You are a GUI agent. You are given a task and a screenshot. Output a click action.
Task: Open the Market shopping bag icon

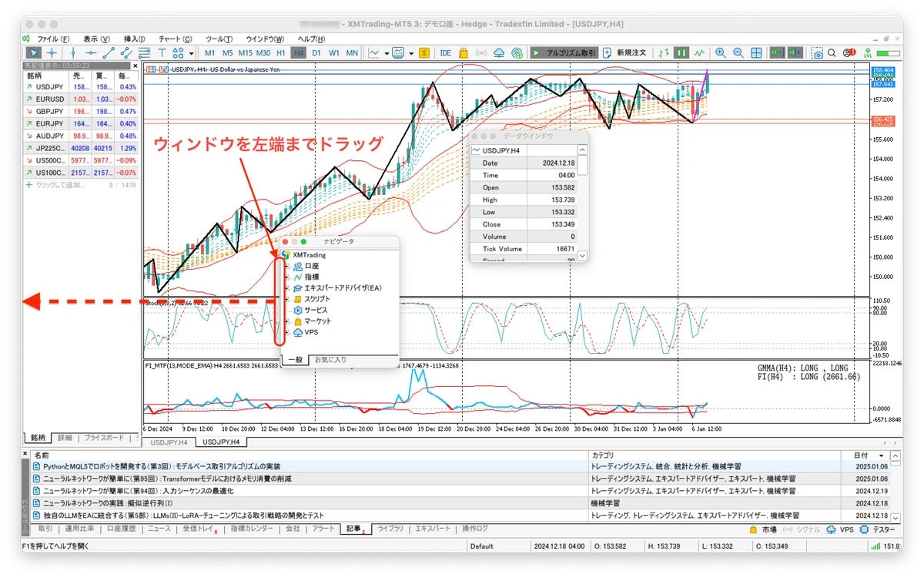pos(464,53)
